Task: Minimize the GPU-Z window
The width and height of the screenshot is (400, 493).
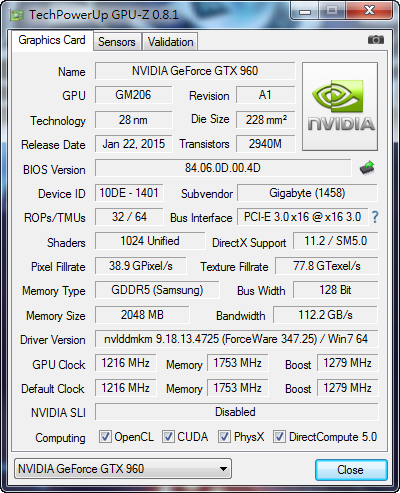Action: tap(305, 11)
